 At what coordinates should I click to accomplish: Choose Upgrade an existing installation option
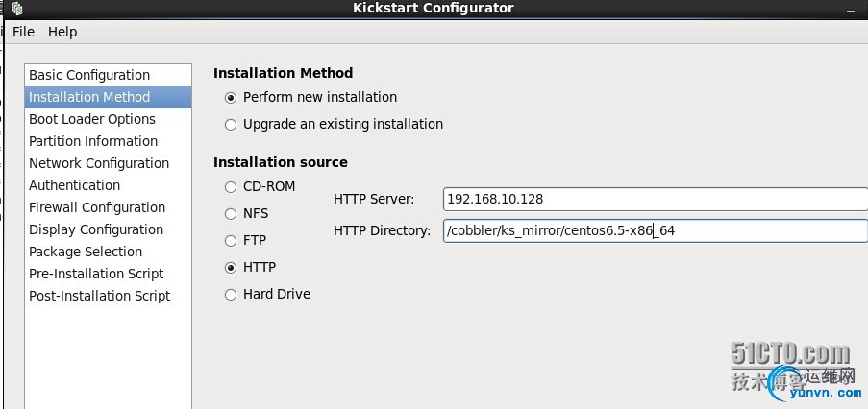click(230, 125)
